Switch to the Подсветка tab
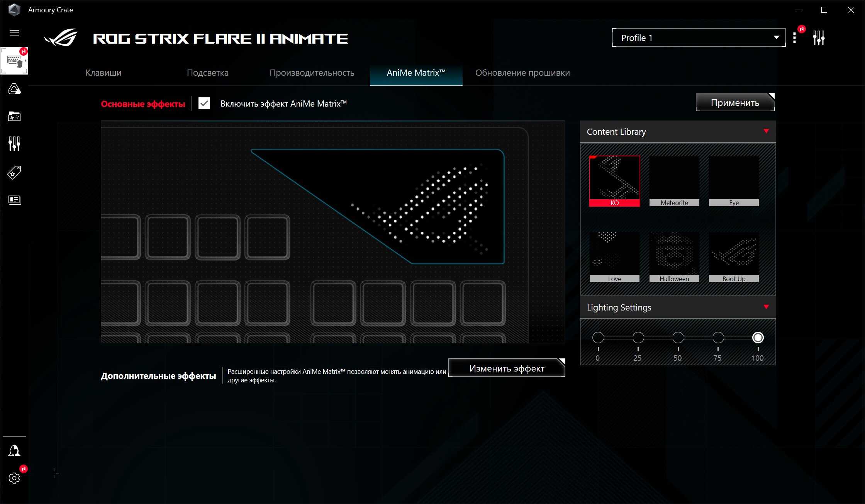The height and width of the screenshot is (504, 865). [208, 73]
